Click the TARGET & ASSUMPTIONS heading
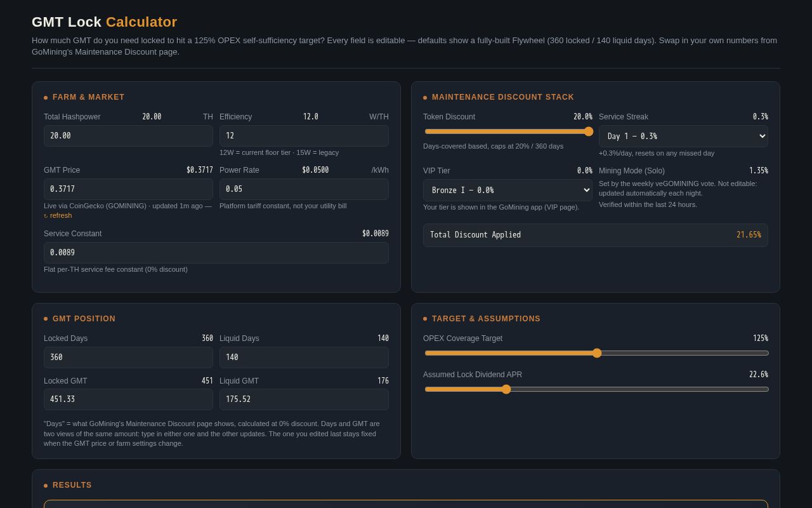Viewport: 812px width, 508px height. click(486, 319)
